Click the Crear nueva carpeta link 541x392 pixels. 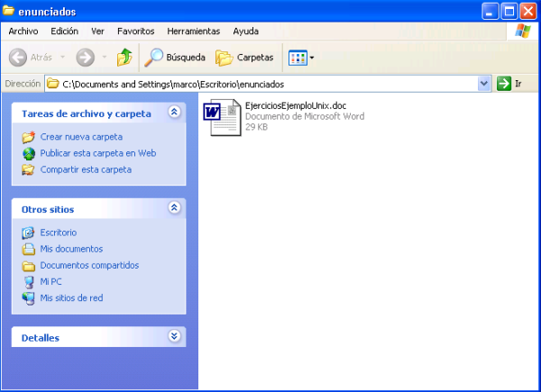(81, 137)
